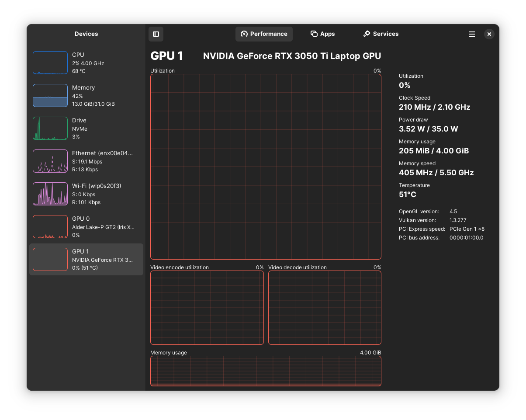Viewport: 526px width, 420px height.
Task: Click the Memory usage graph at bottom
Action: point(266,371)
